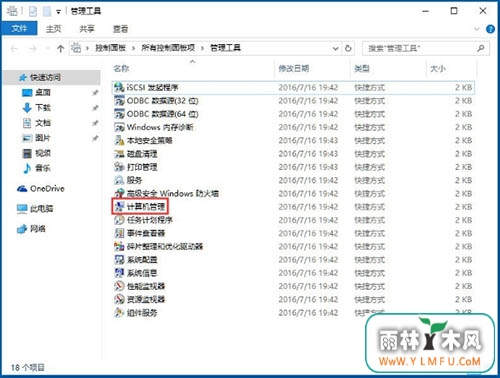Select the 系统信息 icon
This screenshot has height=378, width=500.
click(x=119, y=273)
